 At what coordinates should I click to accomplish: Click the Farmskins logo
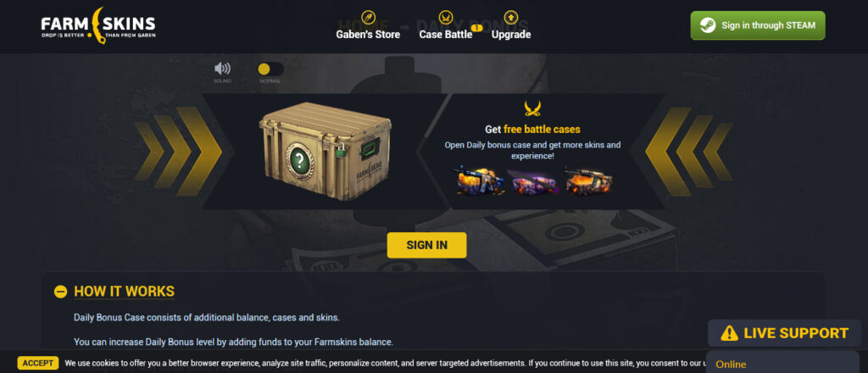point(98,25)
